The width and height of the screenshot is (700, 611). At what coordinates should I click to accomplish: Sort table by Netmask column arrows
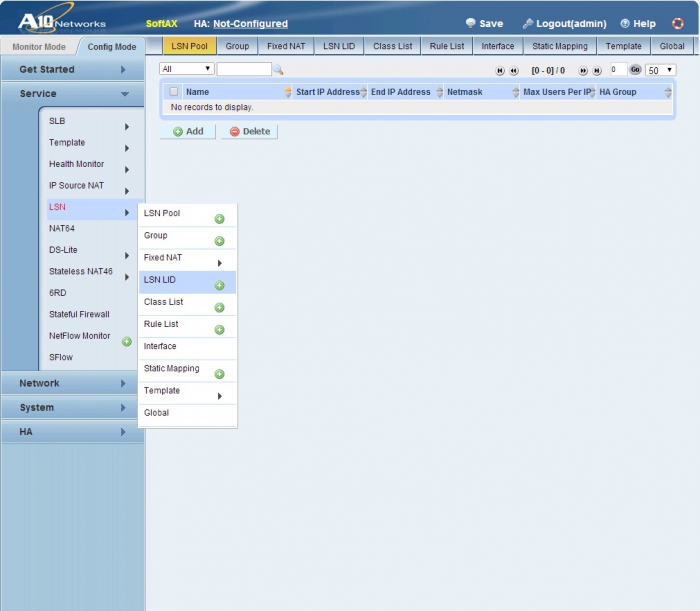[516, 92]
